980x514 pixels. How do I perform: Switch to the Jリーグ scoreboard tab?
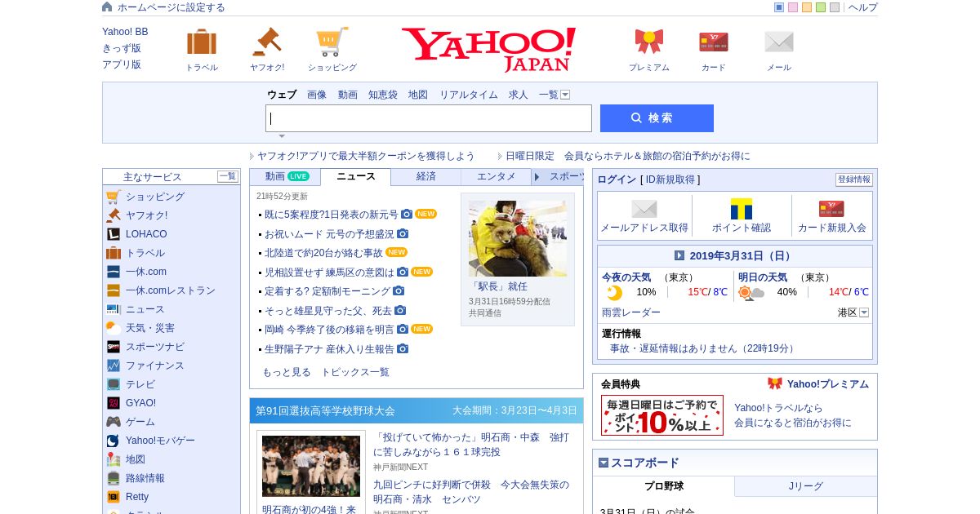point(806,486)
